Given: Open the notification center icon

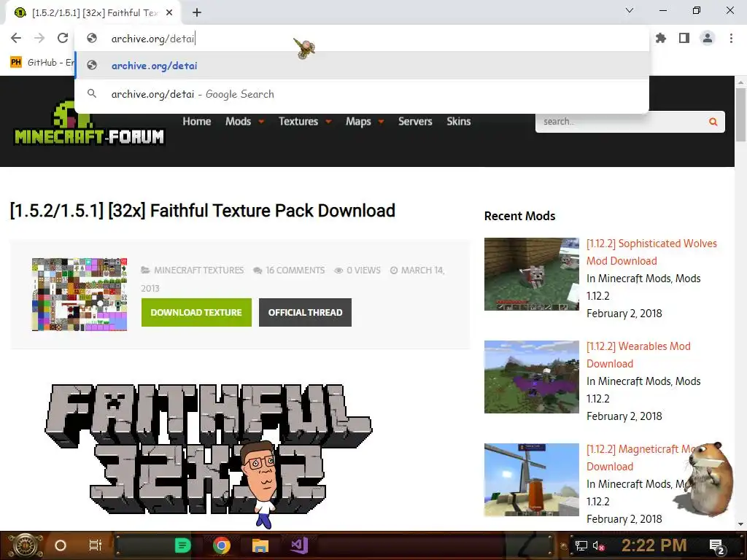Looking at the screenshot, I should click(716, 546).
